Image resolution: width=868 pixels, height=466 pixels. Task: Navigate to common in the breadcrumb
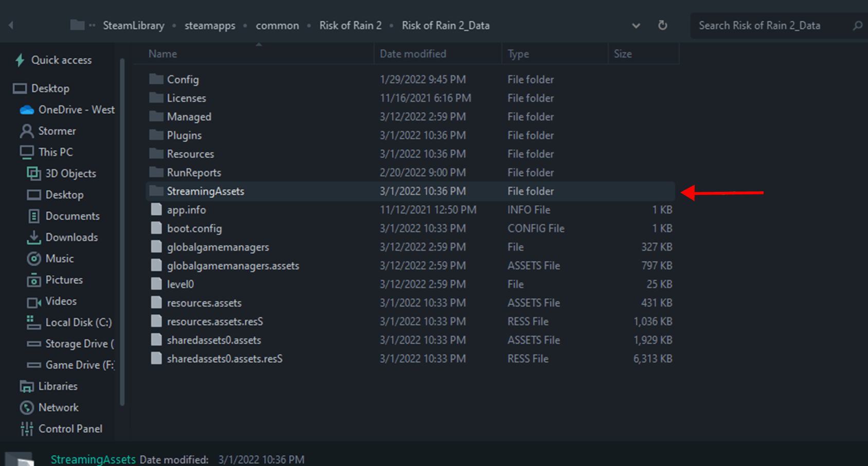pos(277,25)
